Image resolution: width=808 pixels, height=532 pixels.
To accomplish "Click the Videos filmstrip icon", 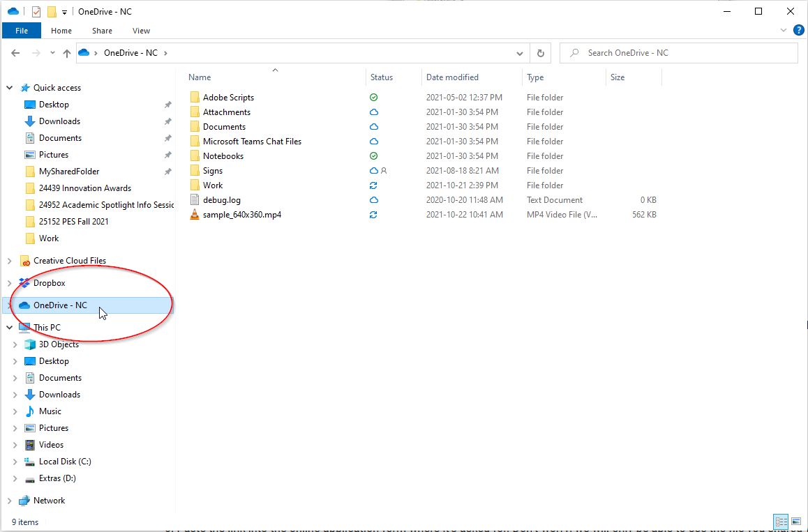I will click(30, 445).
